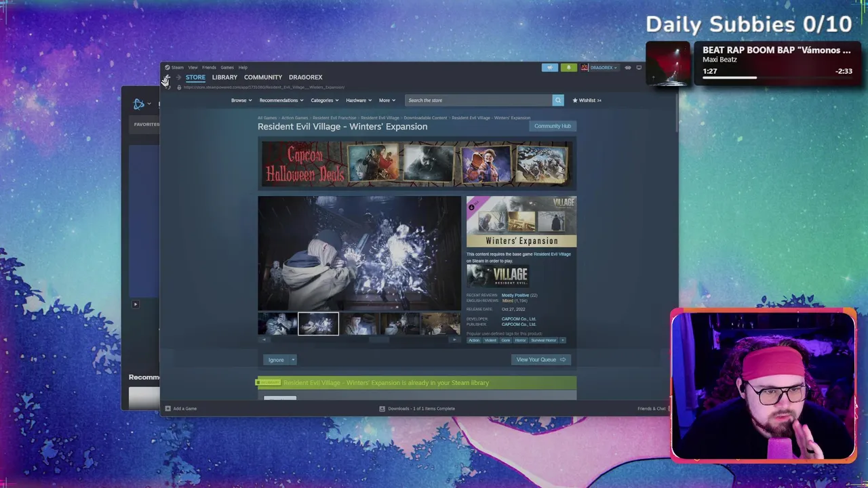The image size is (868, 488).
Task: Expand the Recommendations dropdown
Action: tap(281, 100)
